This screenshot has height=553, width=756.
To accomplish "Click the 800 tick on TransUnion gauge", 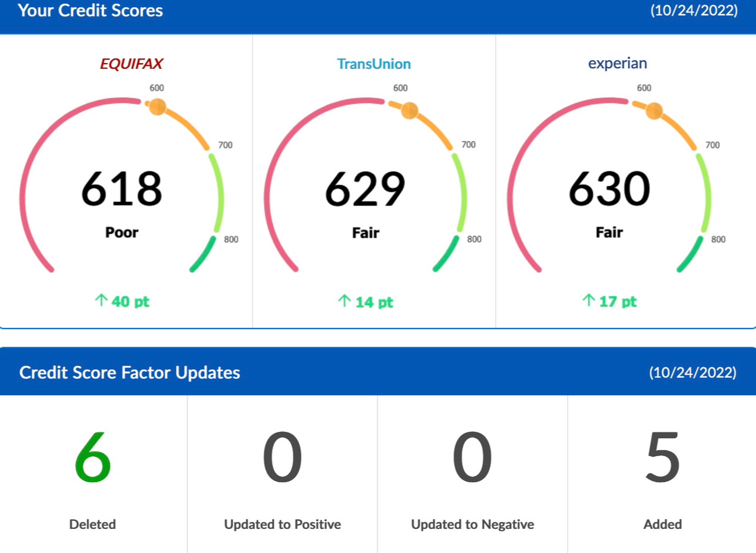I will click(475, 239).
